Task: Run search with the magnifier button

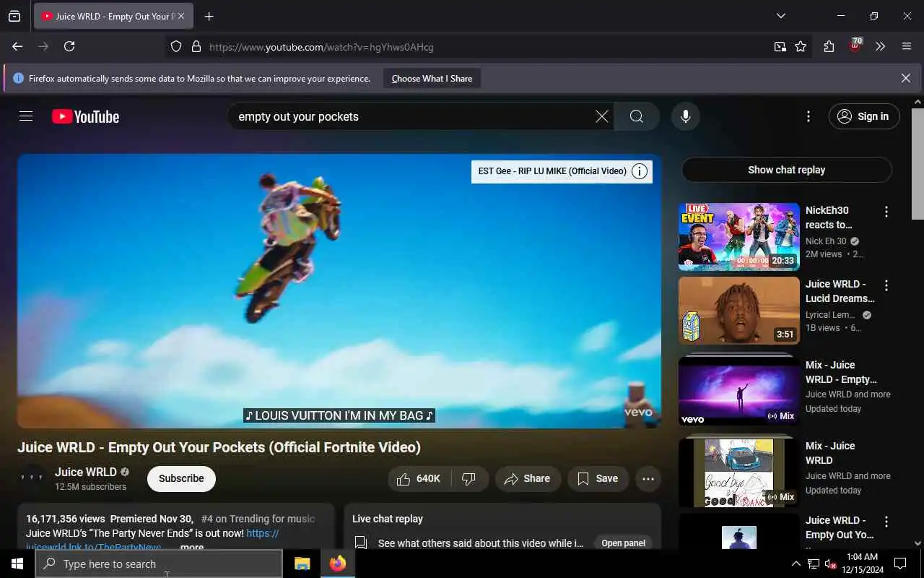Action: tap(636, 116)
